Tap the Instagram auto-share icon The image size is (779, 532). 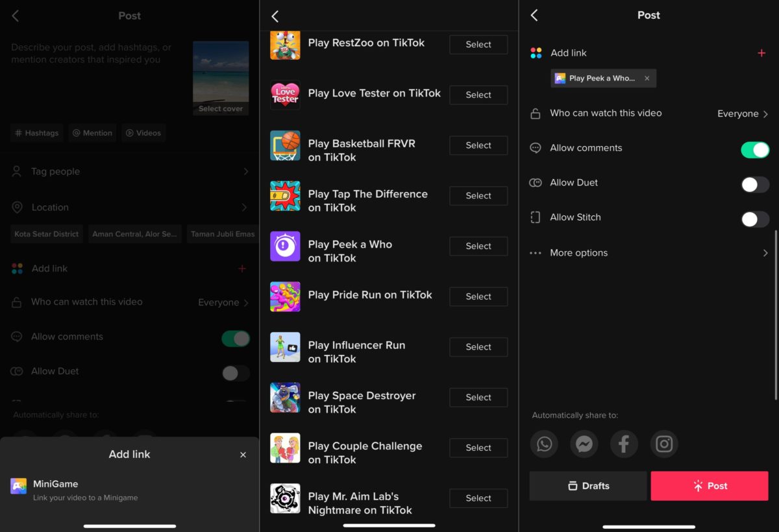(x=663, y=444)
